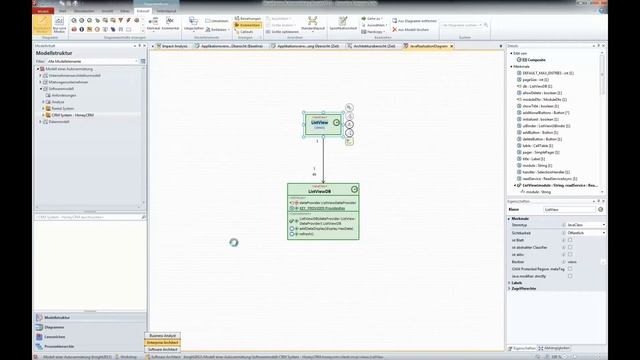Viewport: 640px width, 360px height.
Task: Select allowDelete : boolean in the details list
Action: click(x=542, y=93)
